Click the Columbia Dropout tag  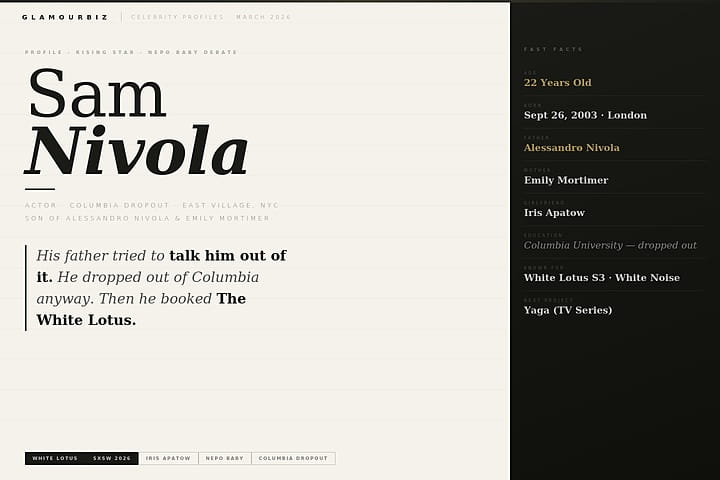click(293, 458)
